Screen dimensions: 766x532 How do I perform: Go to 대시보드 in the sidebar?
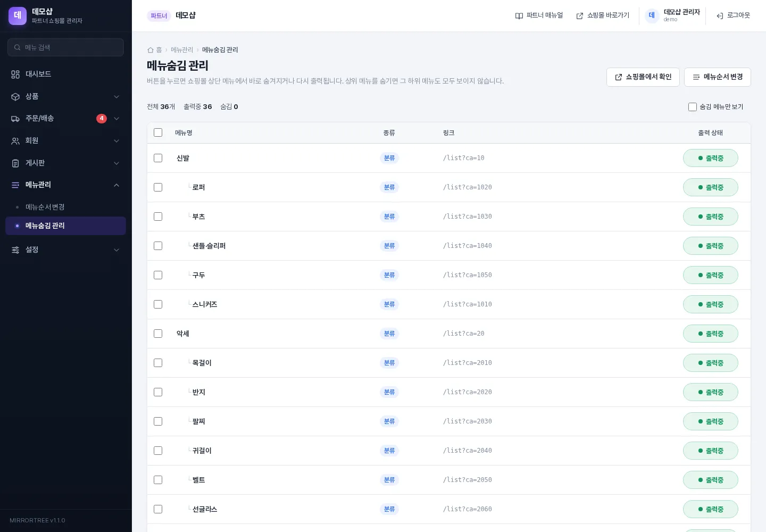pyautogui.click(x=65, y=74)
